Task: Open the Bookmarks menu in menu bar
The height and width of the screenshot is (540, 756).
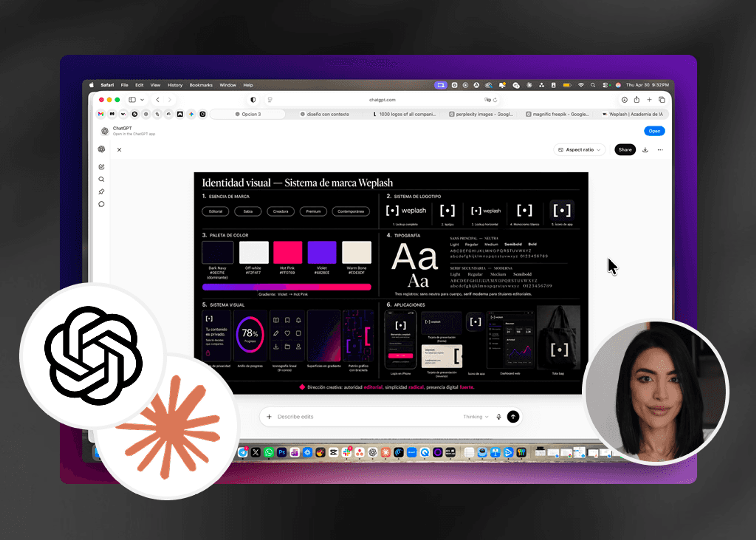Action: click(x=201, y=85)
